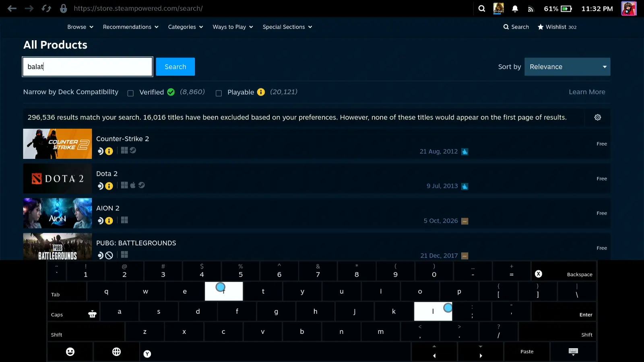
Task: Move cursor right with arrow key
Action: [x=481, y=352]
